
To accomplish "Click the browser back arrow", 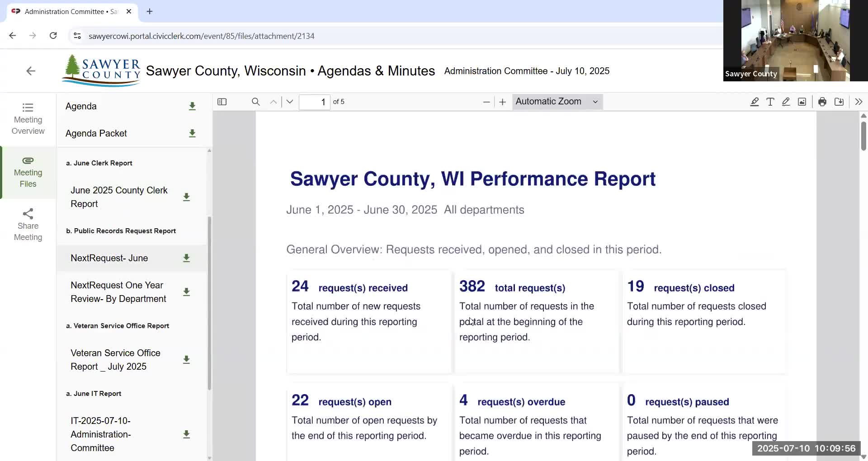I will pos(13,36).
